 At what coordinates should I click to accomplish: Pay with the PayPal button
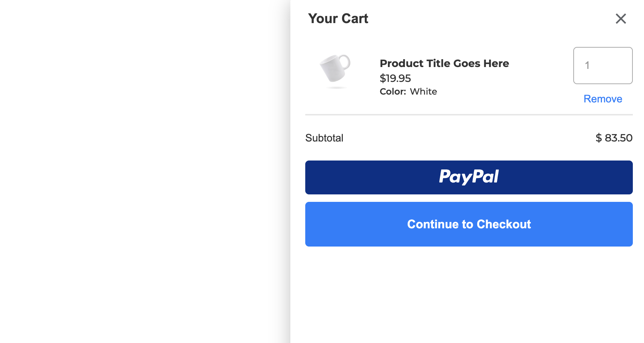coord(469,177)
